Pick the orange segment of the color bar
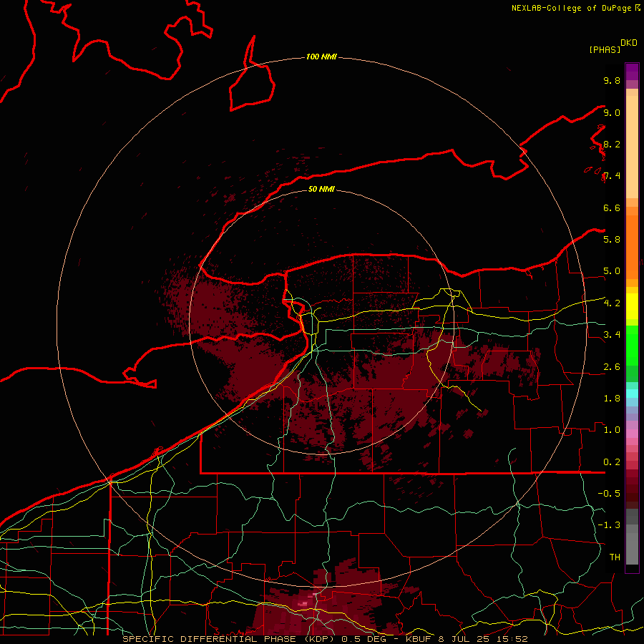The height and width of the screenshot is (644, 644). pyautogui.click(x=632, y=248)
